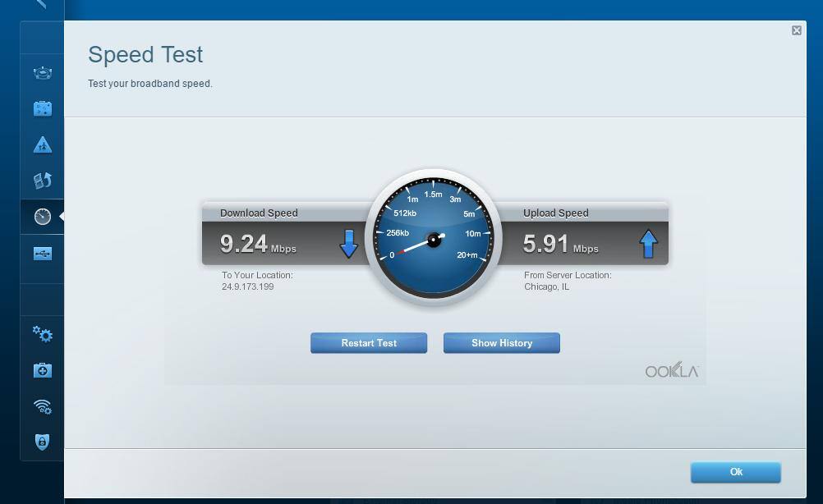The width and height of the screenshot is (823, 504).
Task: Open Parental Controls warning-sign icon
Action: (x=43, y=145)
